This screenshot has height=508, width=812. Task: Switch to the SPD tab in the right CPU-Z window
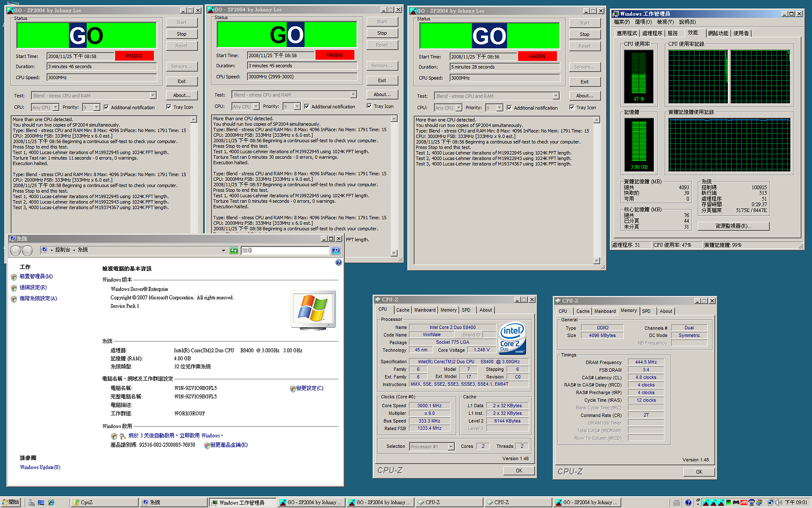pos(647,311)
